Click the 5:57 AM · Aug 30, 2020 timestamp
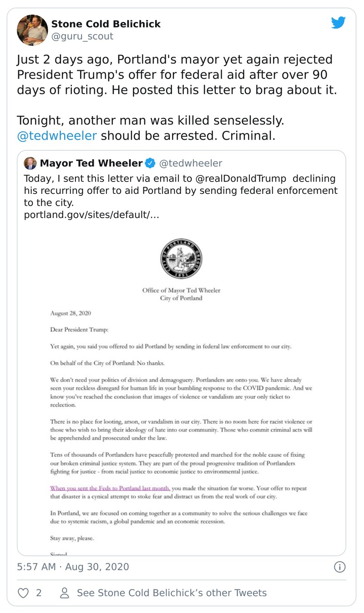 click(x=73, y=567)
